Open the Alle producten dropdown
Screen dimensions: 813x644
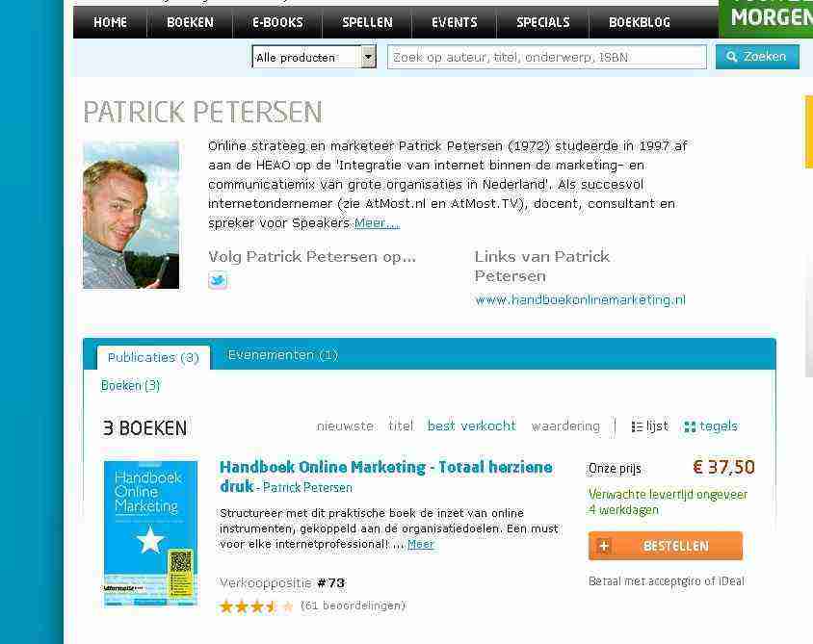point(314,57)
